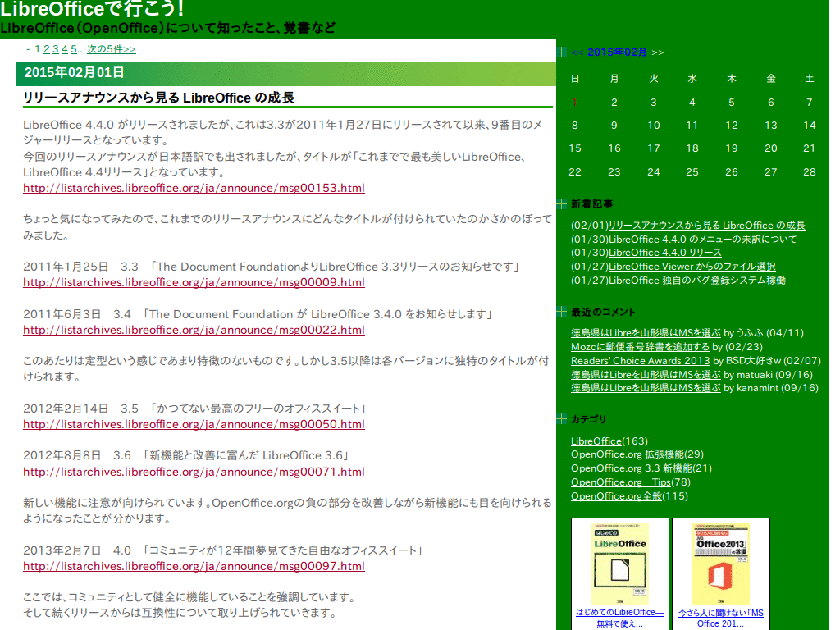Open the msg00050.html announce link
Image resolution: width=840 pixels, height=630 pixels.
tap(194, 424)
